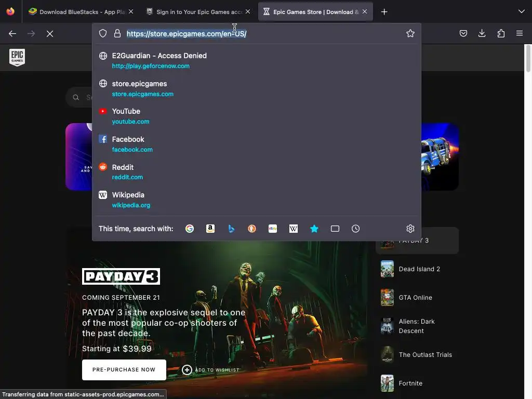Click the Firefox logo icon

[10, 11]
